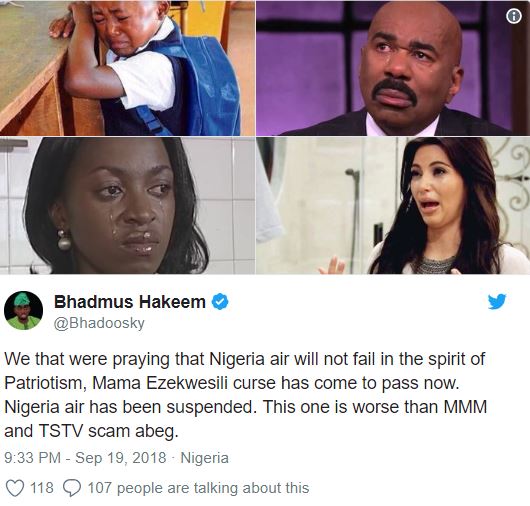Click the 118 likes count
The image size is (530, 506).
42,488
